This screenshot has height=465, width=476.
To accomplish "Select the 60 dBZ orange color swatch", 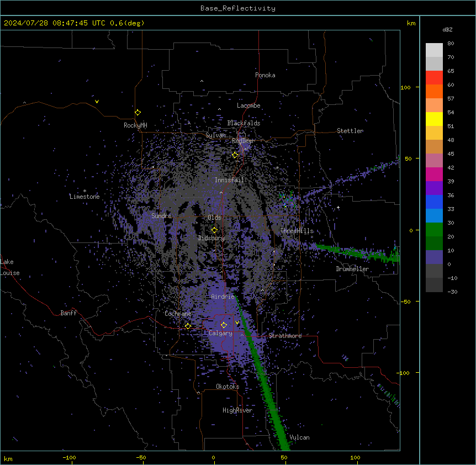I will [434, 91].
